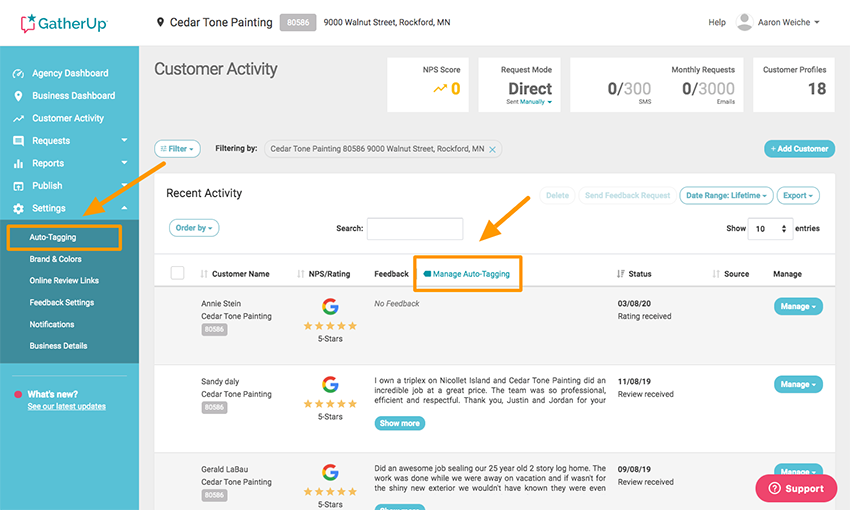Viewport: 850px width, 510px height.
Task: Click the Requests chat icon in sidebar
Action: pyautogui.click(x=18, y=141)
